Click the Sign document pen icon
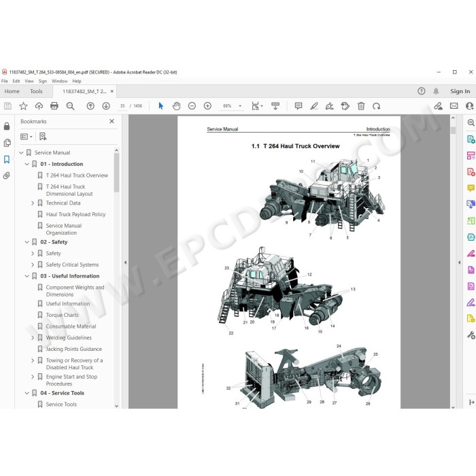 pyautogui.click(x=329, y=106)
